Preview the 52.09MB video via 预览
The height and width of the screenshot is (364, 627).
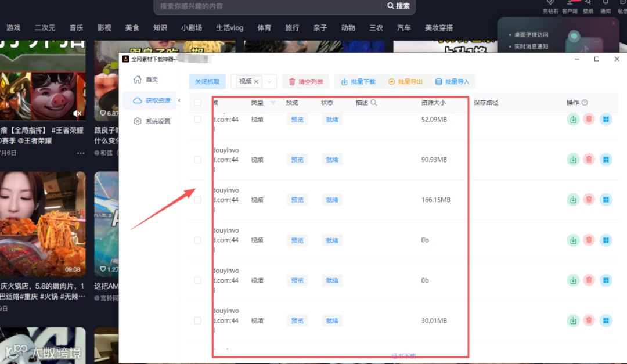[x=297, y=120]
